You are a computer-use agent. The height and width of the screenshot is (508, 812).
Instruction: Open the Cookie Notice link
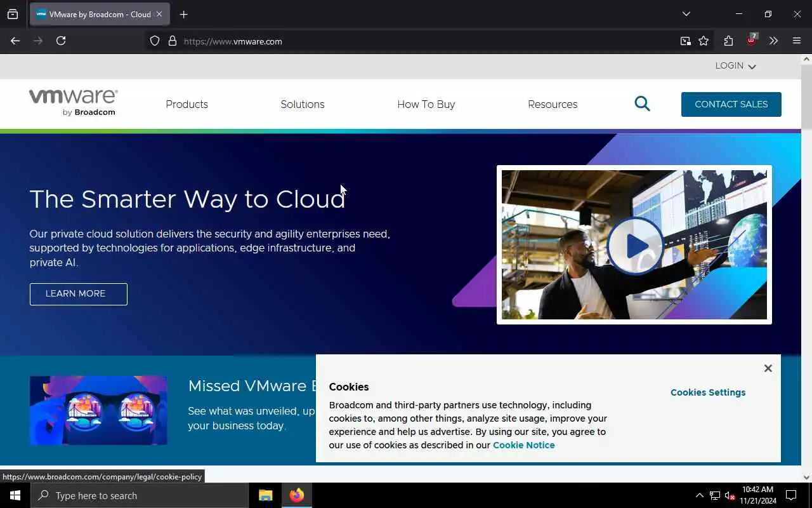(524, 445)
